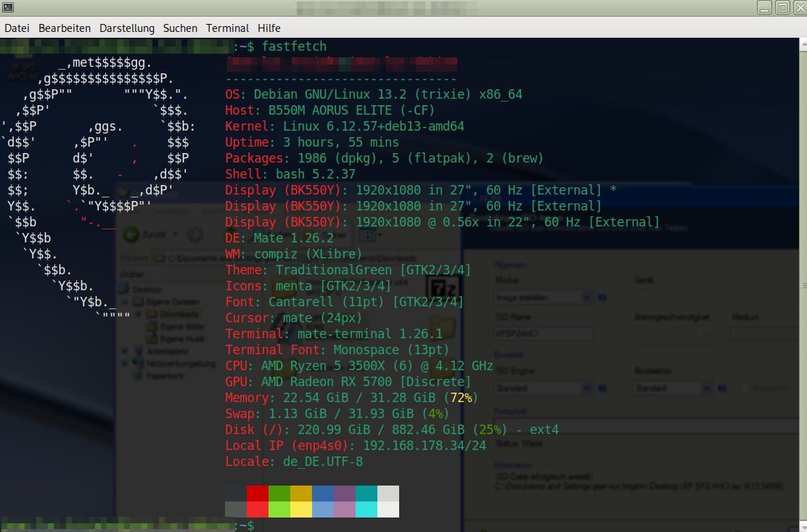Click the white color block

(x=388, y=510)
